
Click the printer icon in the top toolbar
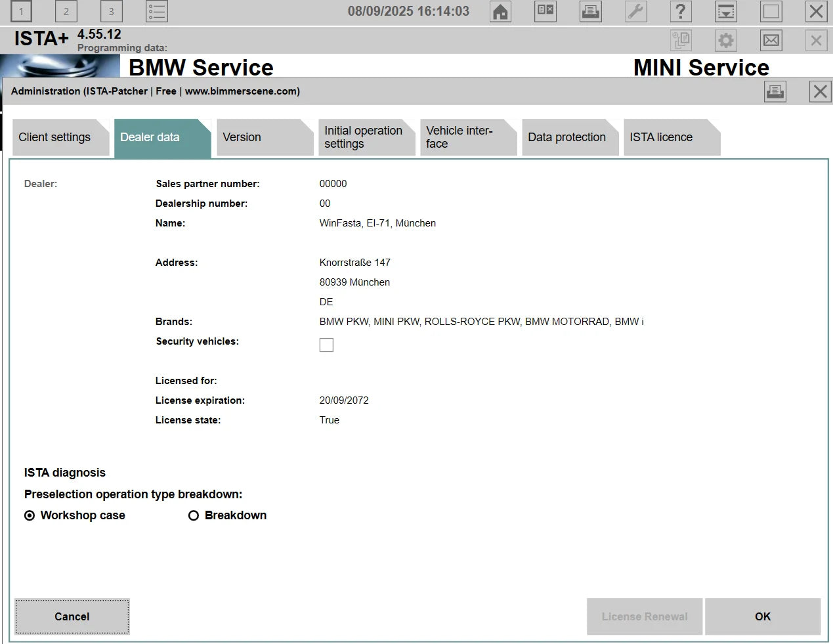point(589,11)
